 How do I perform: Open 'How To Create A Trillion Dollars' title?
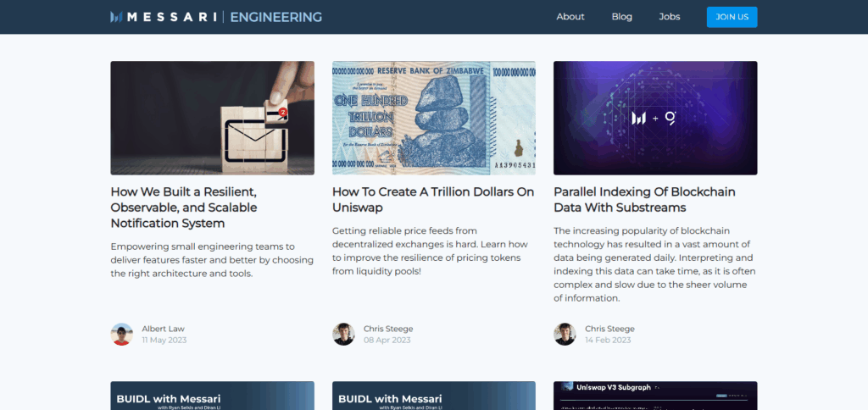tap(433, 200)
